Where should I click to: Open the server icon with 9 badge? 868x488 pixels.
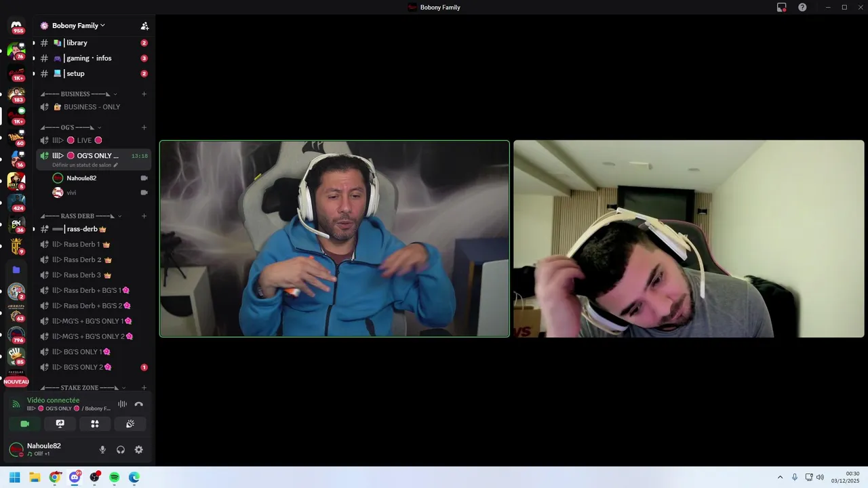(x=16, y=246)
